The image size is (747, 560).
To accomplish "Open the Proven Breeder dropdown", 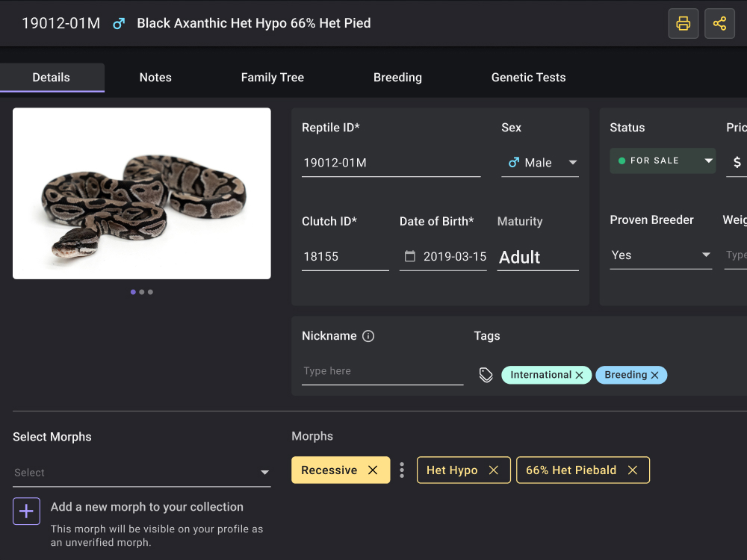I will 705,255.
